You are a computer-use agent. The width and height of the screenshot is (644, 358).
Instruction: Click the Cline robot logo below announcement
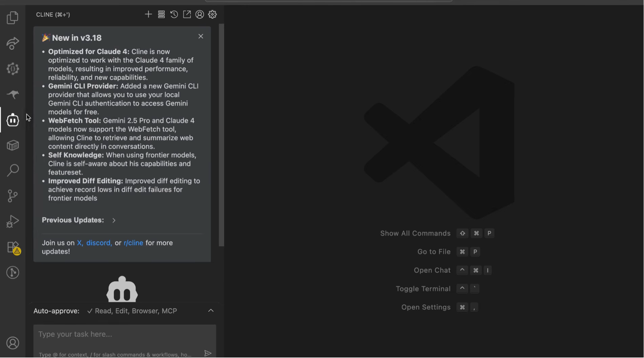122,289
